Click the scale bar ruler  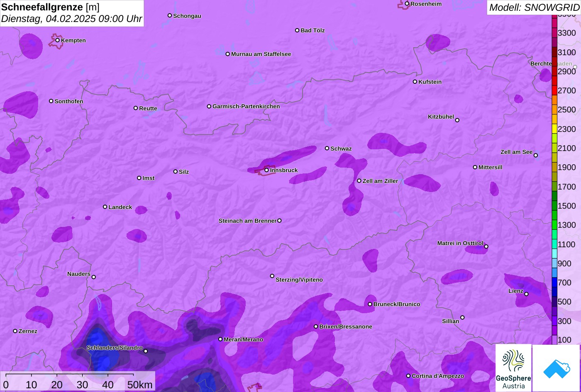coord(70,375)
